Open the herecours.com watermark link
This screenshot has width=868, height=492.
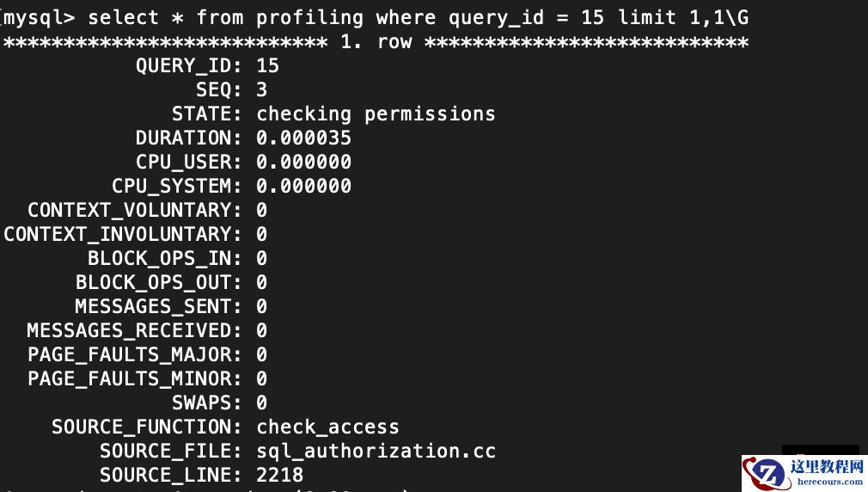830,483
